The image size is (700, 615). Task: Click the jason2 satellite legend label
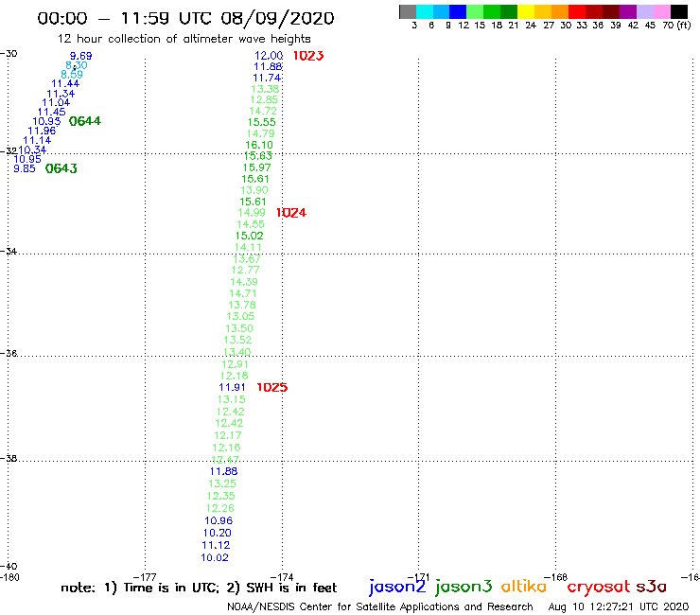click(x=397, y=587)
